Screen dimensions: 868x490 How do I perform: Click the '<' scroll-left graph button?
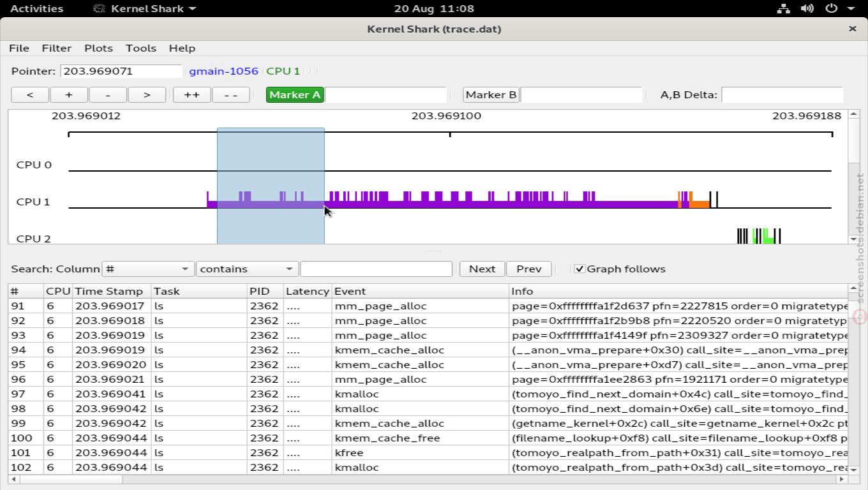tap(30, 94)
